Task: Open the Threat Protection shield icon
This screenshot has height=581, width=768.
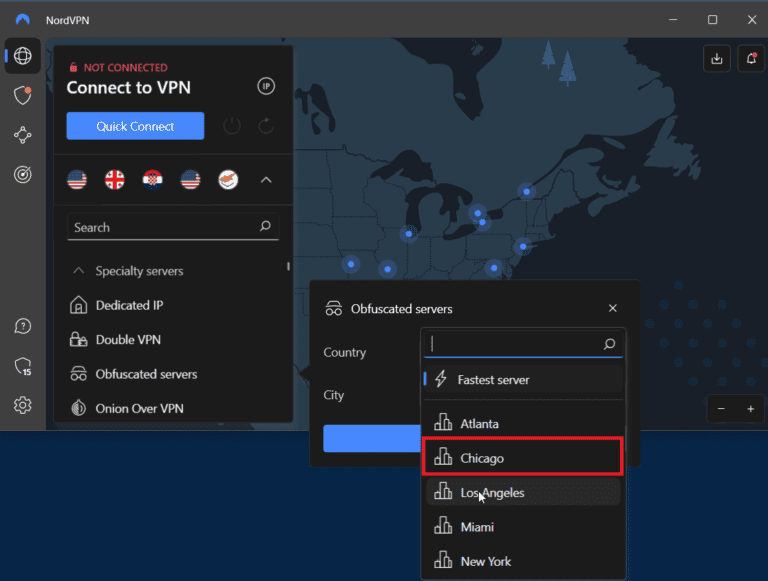Action: click(23, 95)
